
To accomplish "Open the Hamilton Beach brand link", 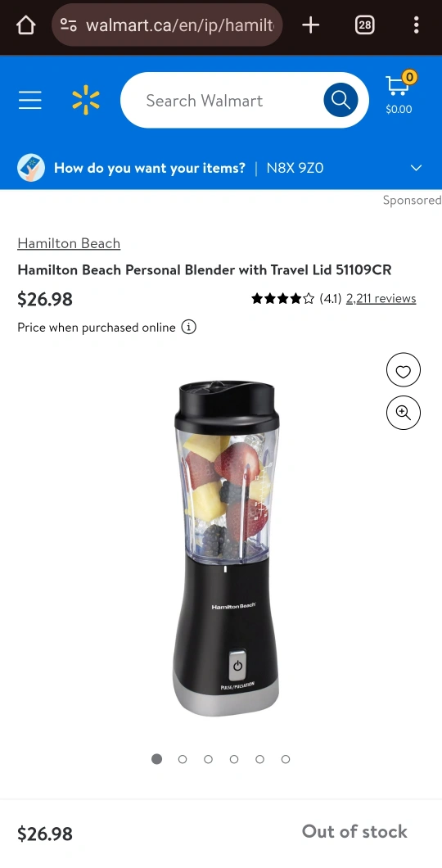I will click(69, 243).
